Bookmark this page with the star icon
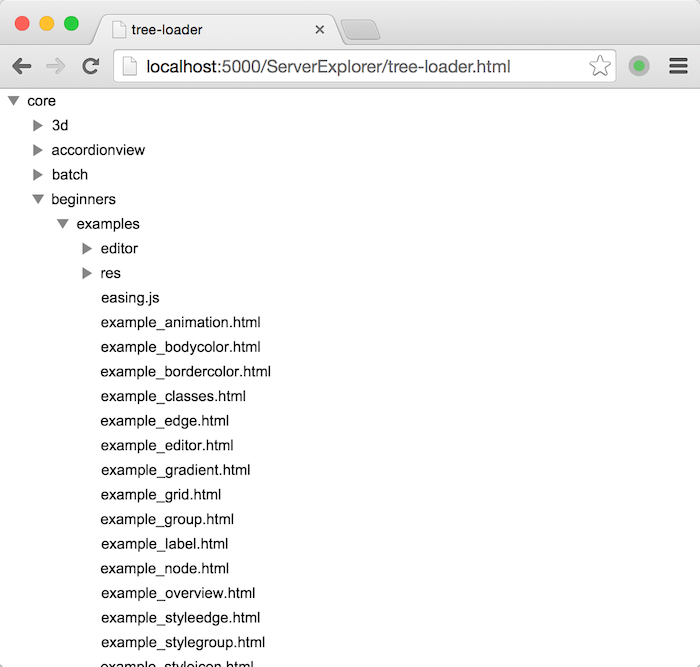 point(600,66)
